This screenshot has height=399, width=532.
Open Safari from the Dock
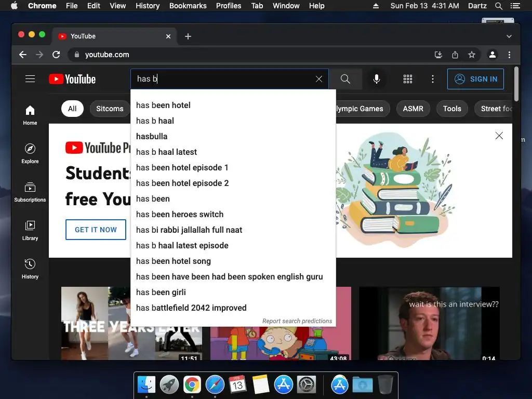tap(215, 385)
